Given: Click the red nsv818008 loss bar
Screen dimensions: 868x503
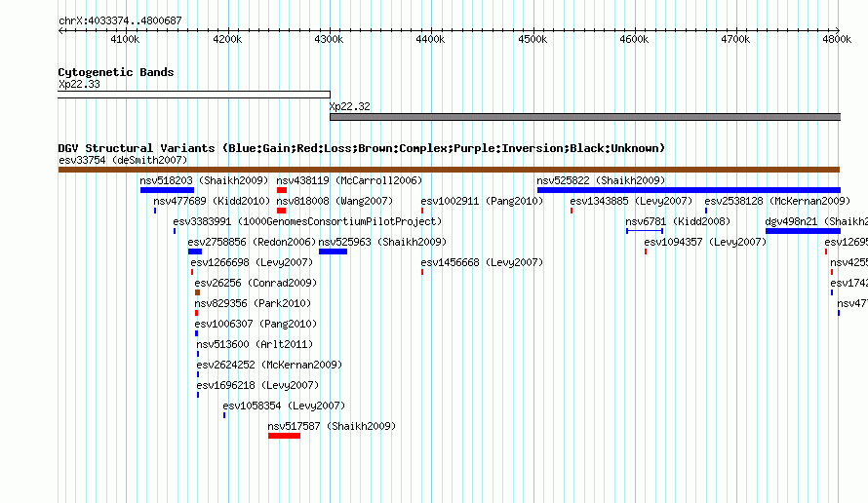Looking at the screenshot, I should pyautogui.click(x=281, y=211).
